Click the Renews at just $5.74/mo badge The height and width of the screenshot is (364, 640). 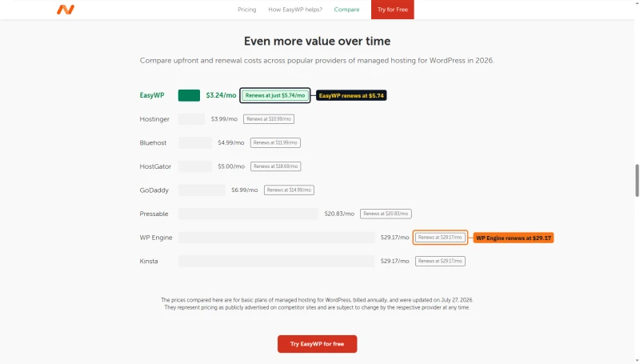click(275, 95)
